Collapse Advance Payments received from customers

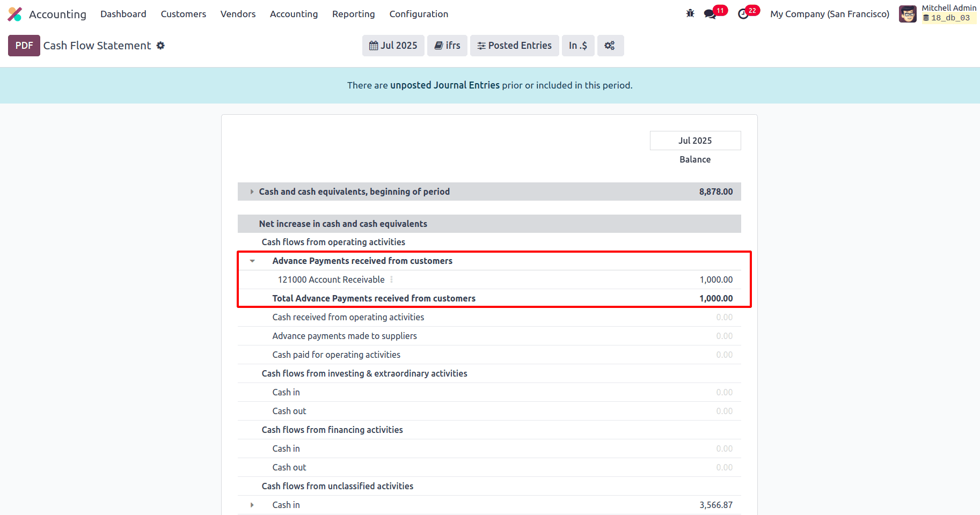(x=252, y=261)
